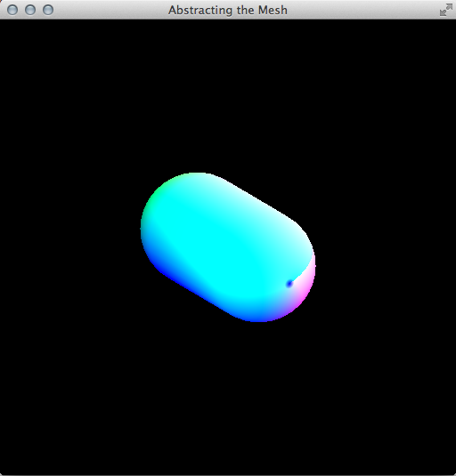Screen dimensions: 456x476
Task: Click empty title bar between buttons and title
Action: tap(111, 10)
